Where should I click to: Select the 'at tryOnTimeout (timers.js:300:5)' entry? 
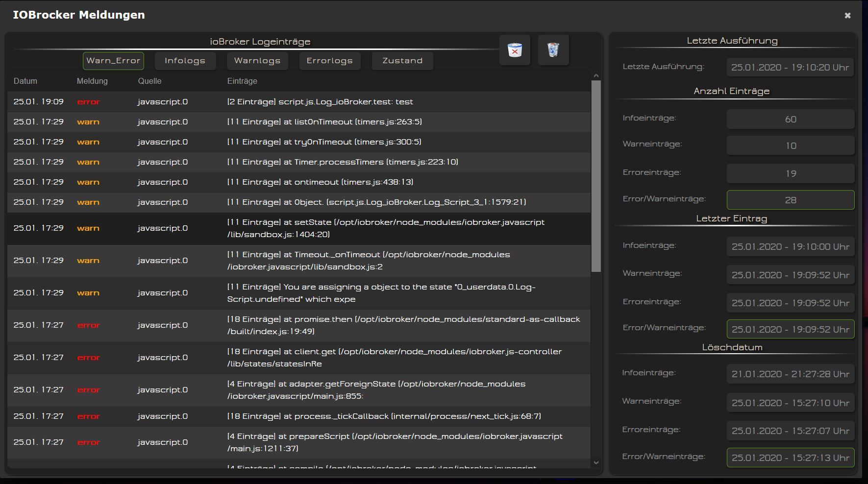click(x=299, y=142)
